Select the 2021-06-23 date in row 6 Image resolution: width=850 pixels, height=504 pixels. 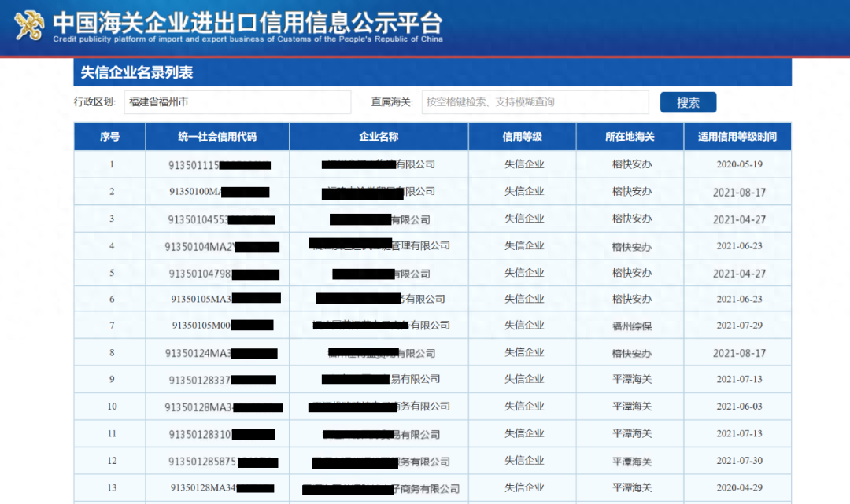[739, 299]
